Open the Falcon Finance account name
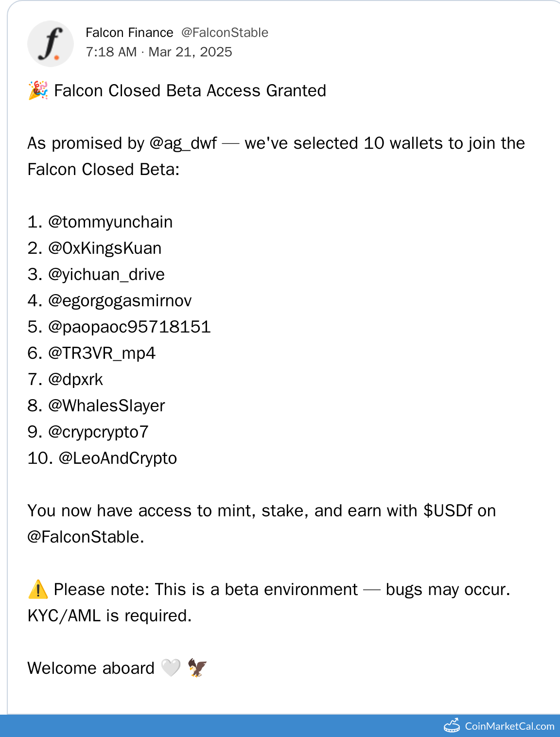Screen dimensions: 560x737 click(129, 33)
